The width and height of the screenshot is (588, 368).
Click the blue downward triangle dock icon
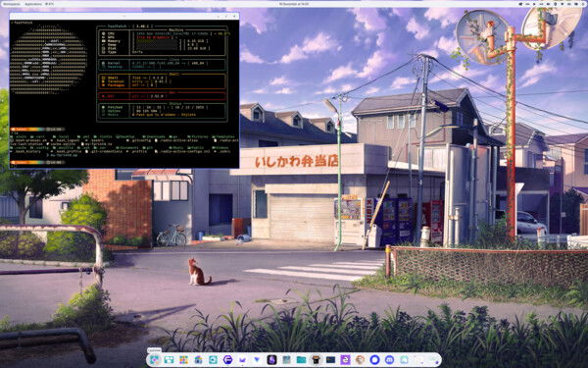point(257,360)
